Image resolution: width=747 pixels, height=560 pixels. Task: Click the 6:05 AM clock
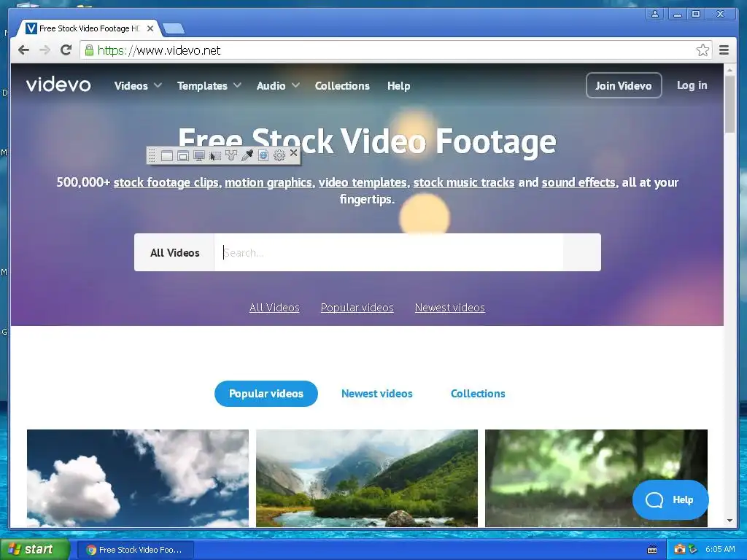click(x=720, y=550)
